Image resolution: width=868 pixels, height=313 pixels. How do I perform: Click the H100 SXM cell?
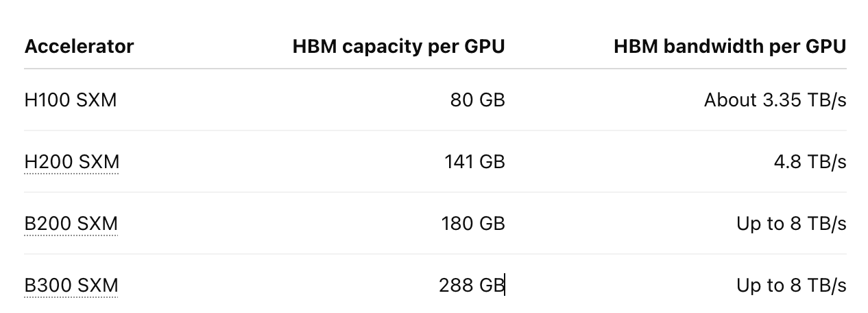click(x=71, y=100)
